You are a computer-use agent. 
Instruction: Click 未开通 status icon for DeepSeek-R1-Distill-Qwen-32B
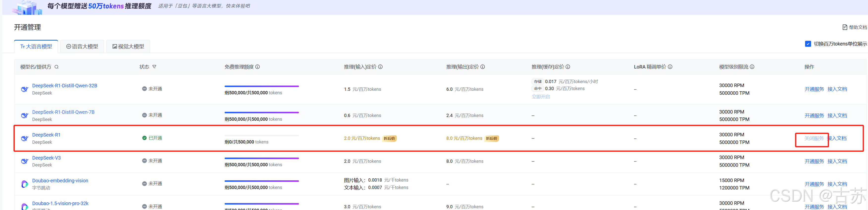coord(145,89)
